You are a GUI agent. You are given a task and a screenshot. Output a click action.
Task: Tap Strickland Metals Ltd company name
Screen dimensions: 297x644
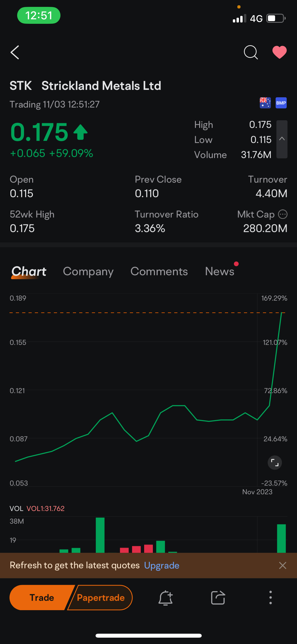(x=101, y=86)
